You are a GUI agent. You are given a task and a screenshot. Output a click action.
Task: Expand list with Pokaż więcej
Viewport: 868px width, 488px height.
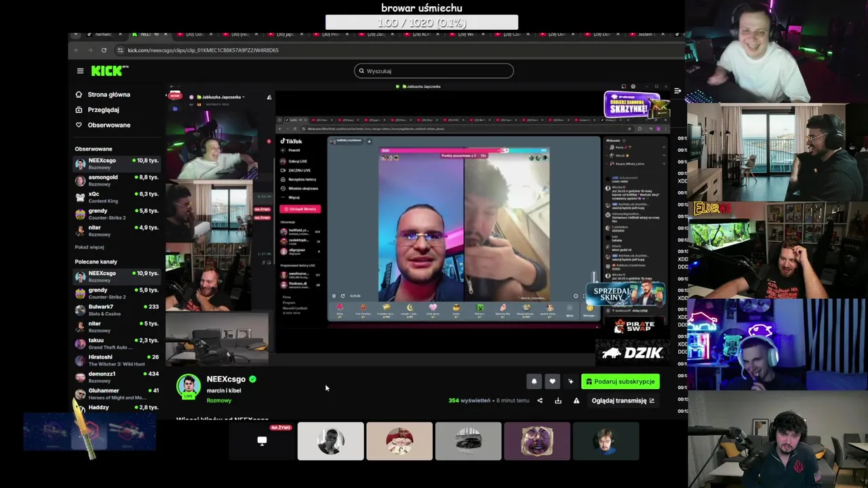pyautogui.click(x=90, y=247)
